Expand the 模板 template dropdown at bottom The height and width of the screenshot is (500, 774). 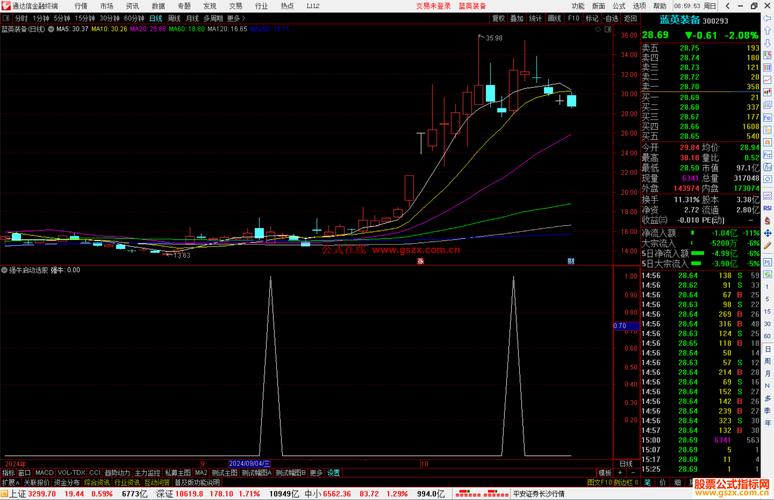click(605, 472)
